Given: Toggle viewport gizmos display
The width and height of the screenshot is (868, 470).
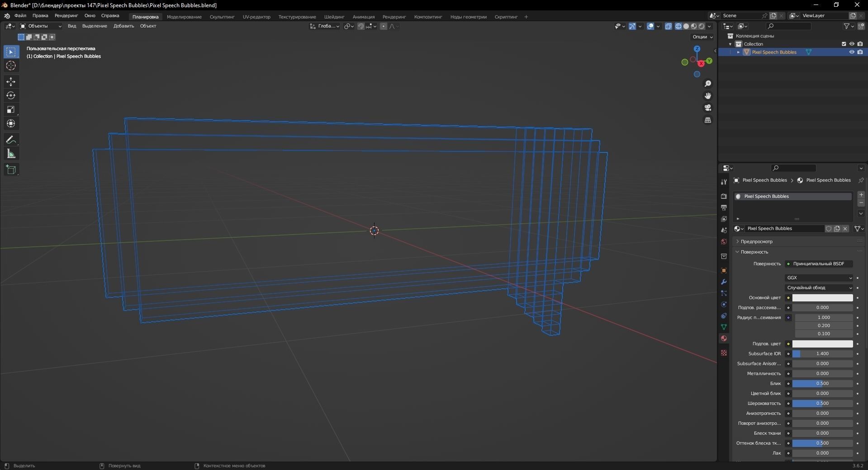Looking at the screenshot, I should click(632, 26).
